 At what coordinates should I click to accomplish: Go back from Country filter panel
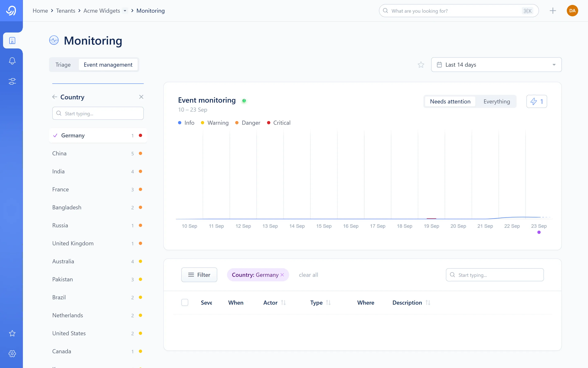tap(55, 97)
